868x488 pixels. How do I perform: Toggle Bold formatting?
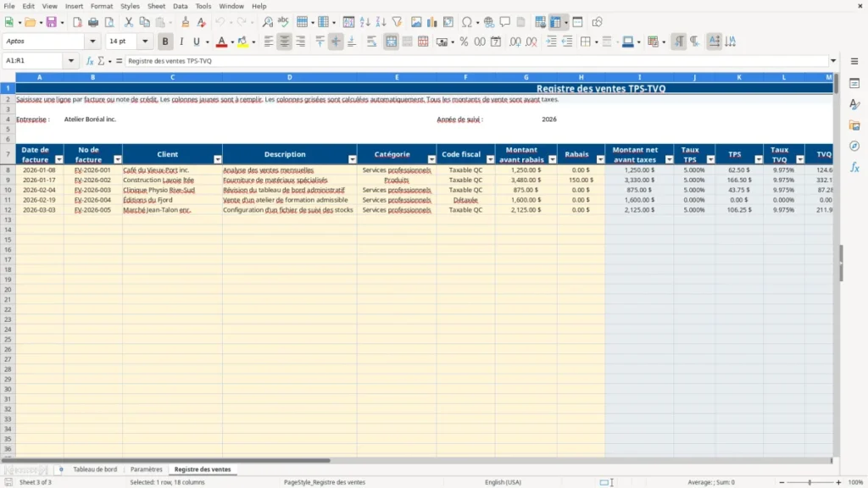(x=165, y=42)
